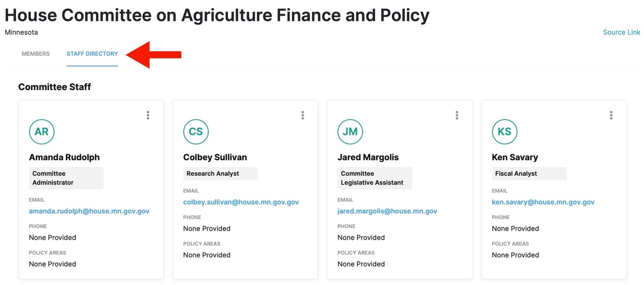Open Jared Margolis's three-dot options menu
The height and width of the screenshot is (285, 644).
457,115
